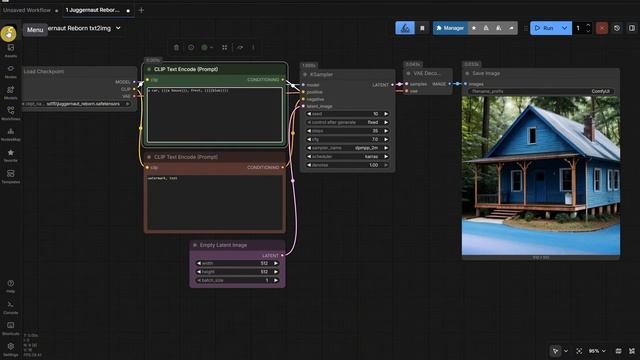Open the Nodes library sidebar icon
Image resolution: width=640 pixels, height=360 pixels.
11,71
